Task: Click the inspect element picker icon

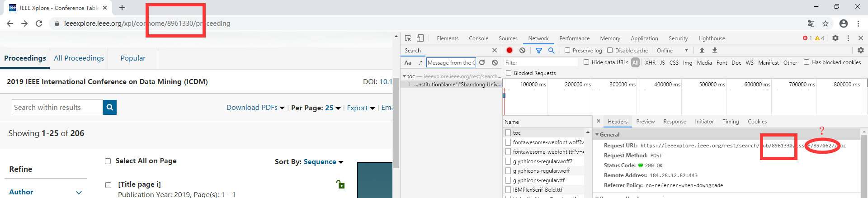Action: tap(408, 38)
